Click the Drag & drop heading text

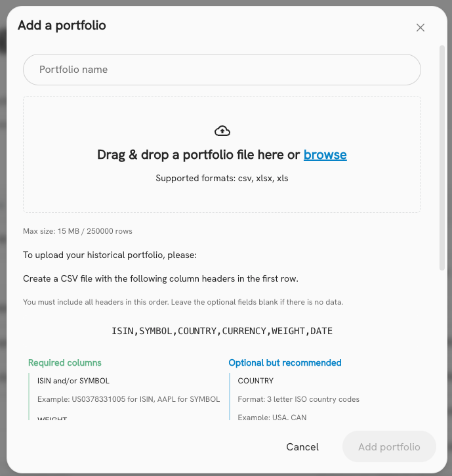(222, 155)
